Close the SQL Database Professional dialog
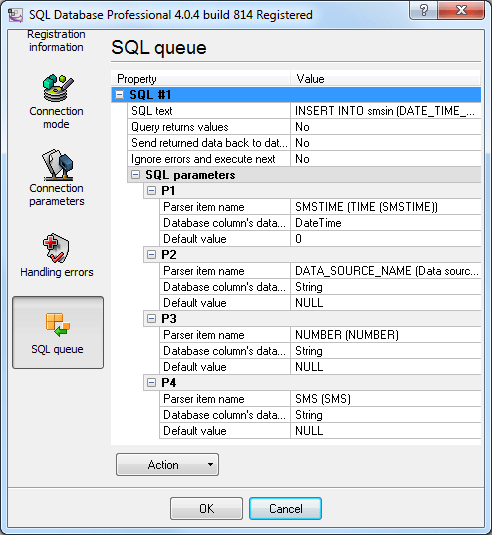This screenshot has height=535, width=492. tap(461, 10)
